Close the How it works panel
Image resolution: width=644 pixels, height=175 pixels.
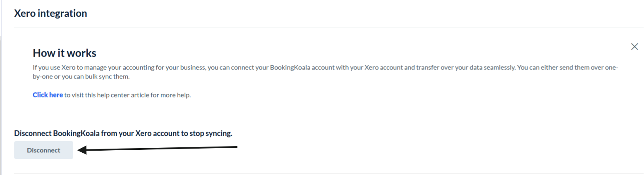[x=634, y=47]
